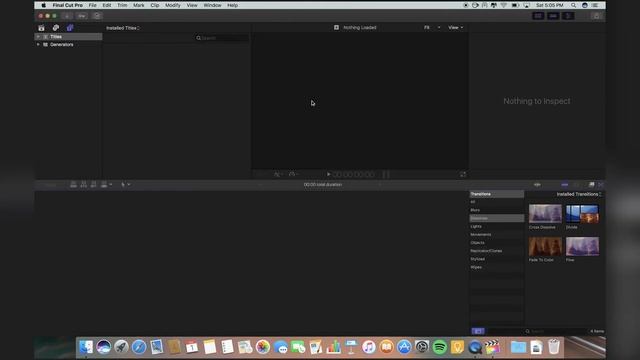Open the Mark menu
The height and width of the screenshot is (360, 640).
[139, 5]
